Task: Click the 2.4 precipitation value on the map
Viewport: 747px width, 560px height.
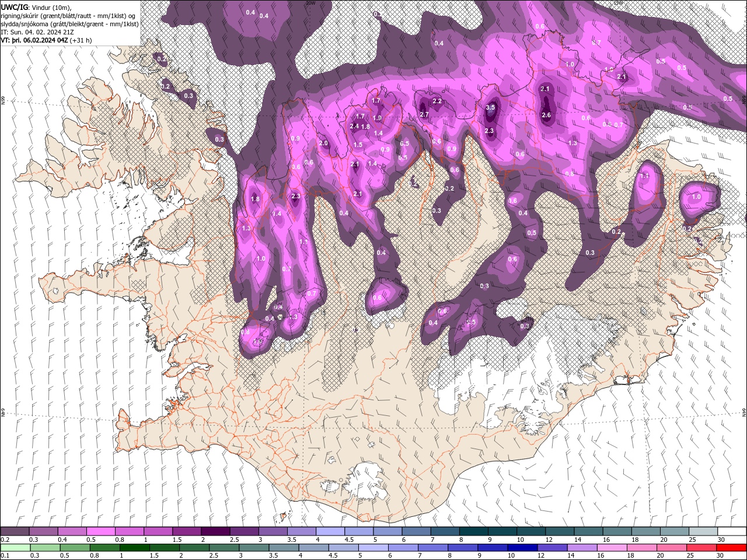Action: [x=354, y=126]
